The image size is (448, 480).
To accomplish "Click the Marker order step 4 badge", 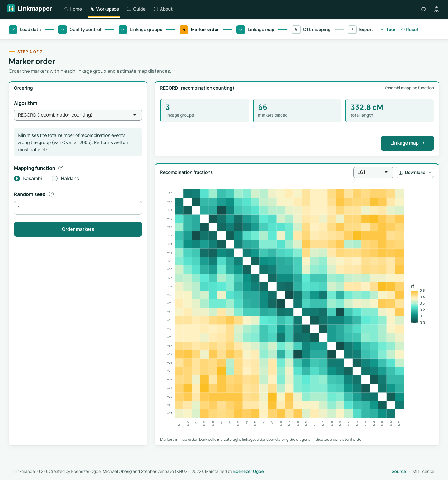I will point(184,30).
